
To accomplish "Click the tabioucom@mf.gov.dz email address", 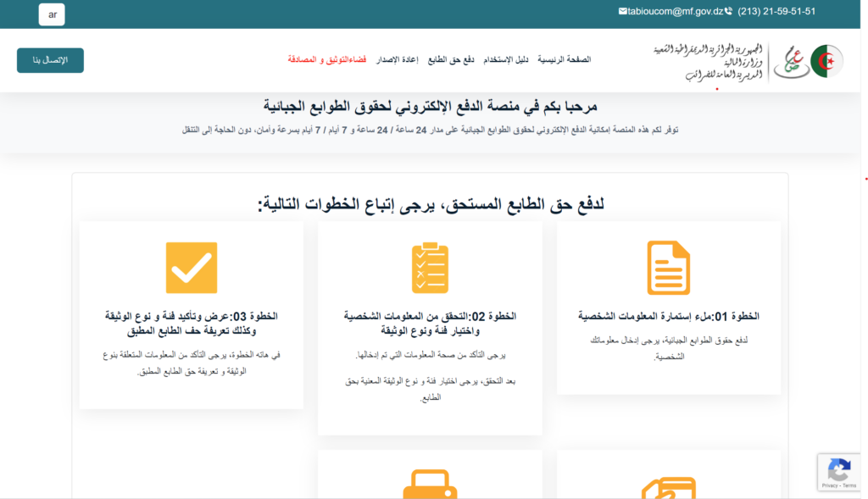I will pos(675,12).
